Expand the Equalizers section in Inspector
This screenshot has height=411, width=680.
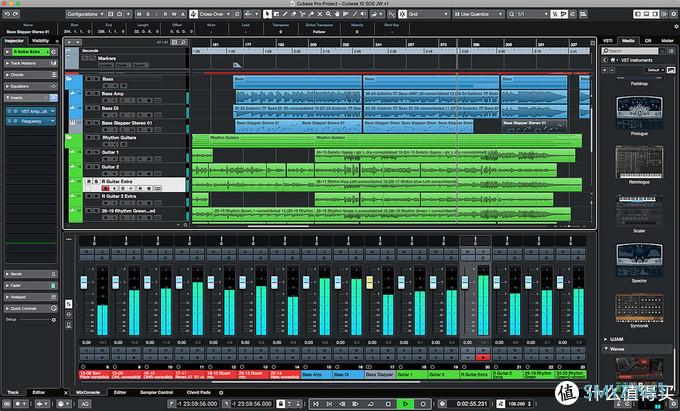tap(30, 86)
